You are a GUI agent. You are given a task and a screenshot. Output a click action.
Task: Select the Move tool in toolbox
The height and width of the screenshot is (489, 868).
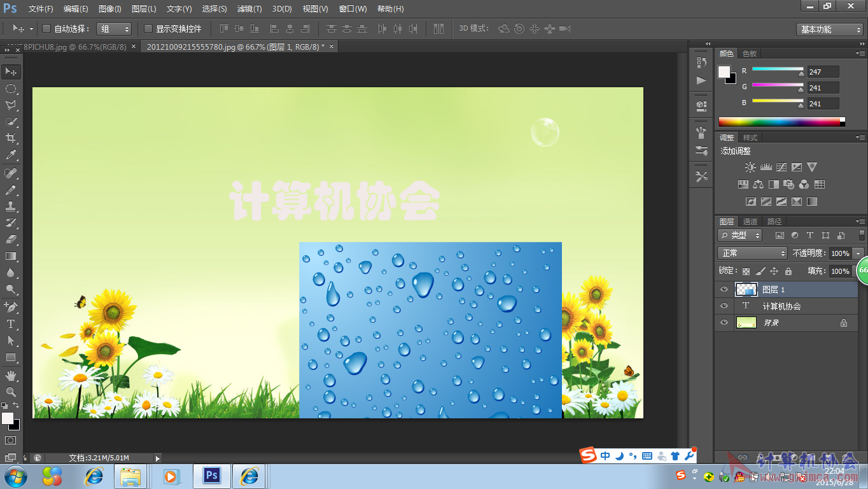[11, 72]
